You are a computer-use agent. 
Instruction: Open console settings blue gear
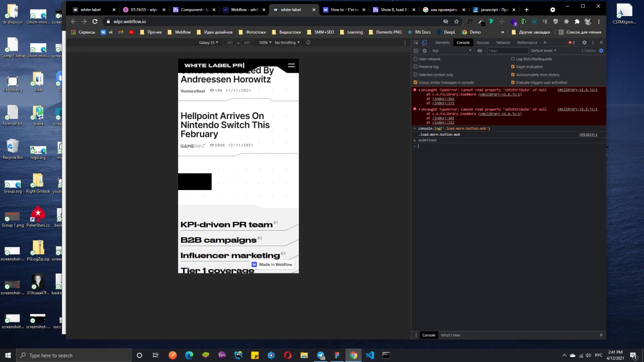601,51
